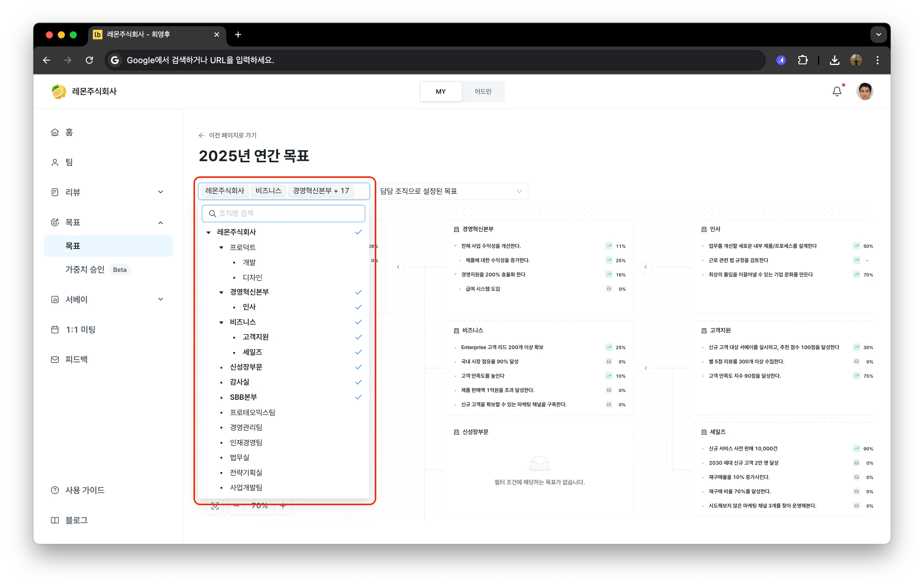Open Chrome tab search dropdown arrow

tap(878, 35)
